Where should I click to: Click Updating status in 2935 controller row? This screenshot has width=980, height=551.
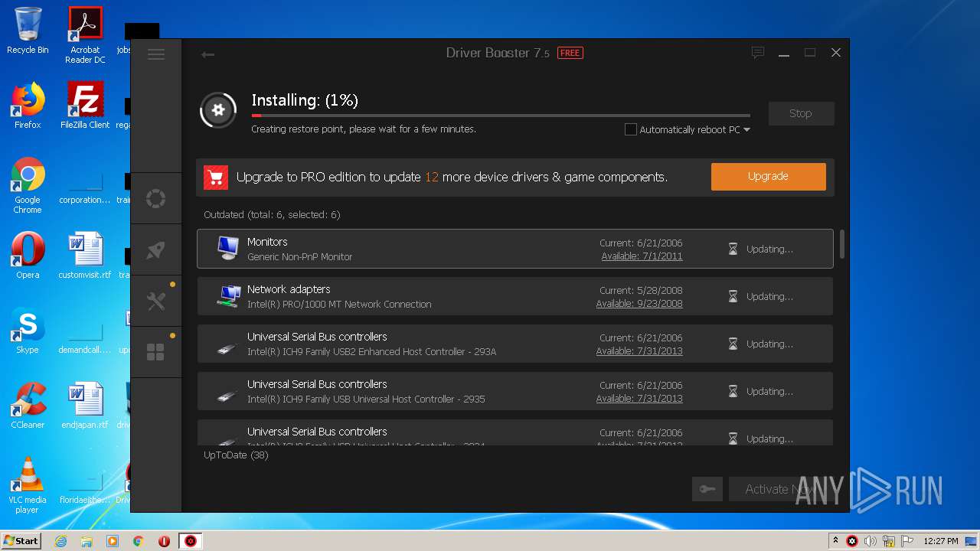click(x=769, y=392)
